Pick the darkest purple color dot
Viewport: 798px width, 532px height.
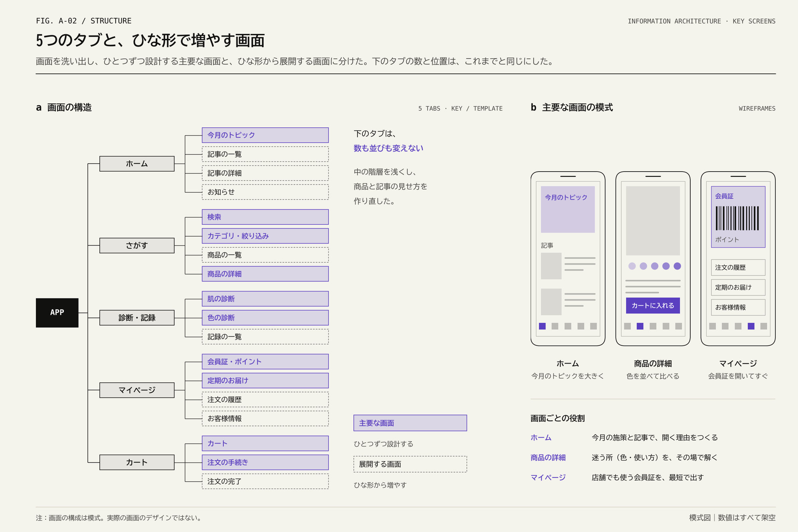point(677,266)
